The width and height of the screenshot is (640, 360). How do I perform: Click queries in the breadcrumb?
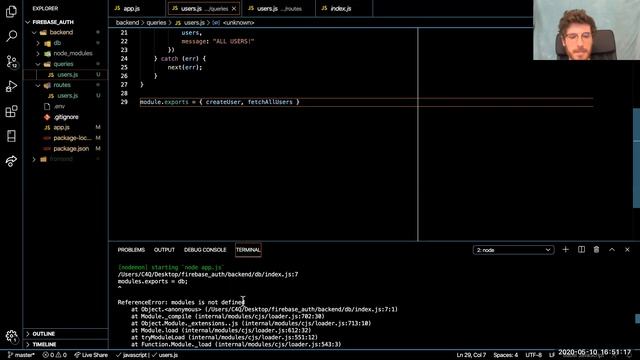click(156, 23)
